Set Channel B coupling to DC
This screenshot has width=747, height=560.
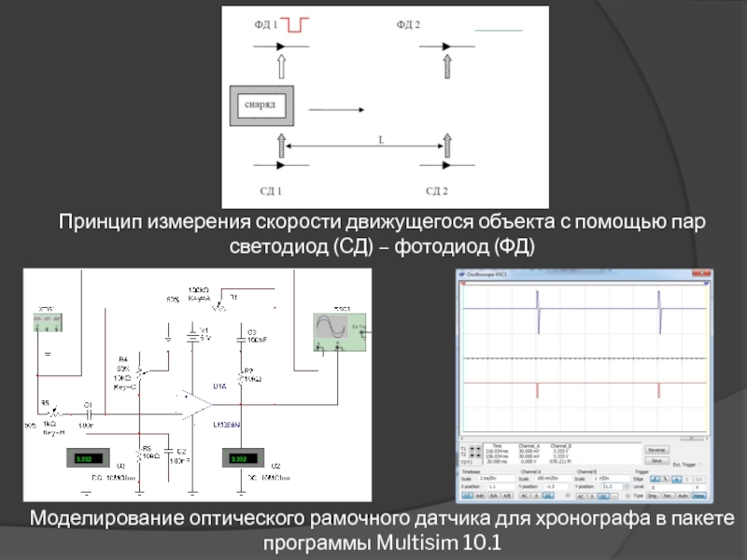pos(603,497)
